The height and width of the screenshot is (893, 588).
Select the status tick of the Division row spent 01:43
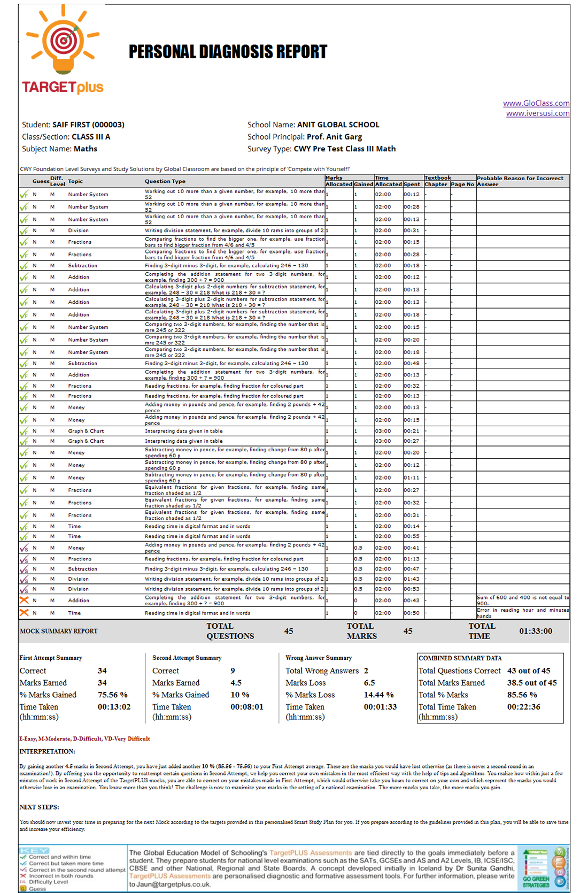(x=24, y=579)
